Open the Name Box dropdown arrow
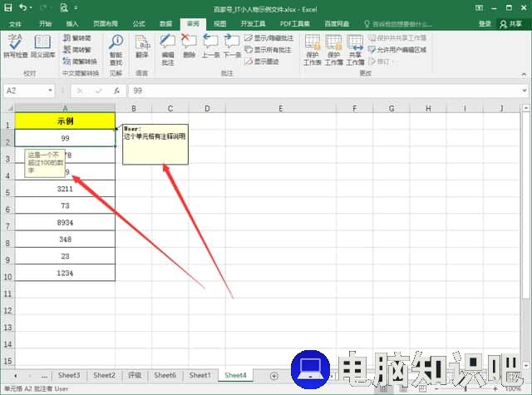532x395 pixels. (50, 91)
